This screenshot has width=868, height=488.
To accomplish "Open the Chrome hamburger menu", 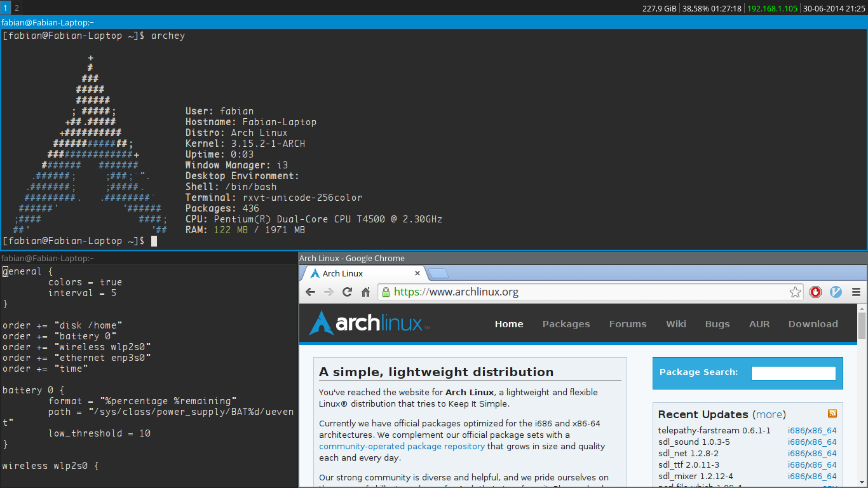I will 856,292.
